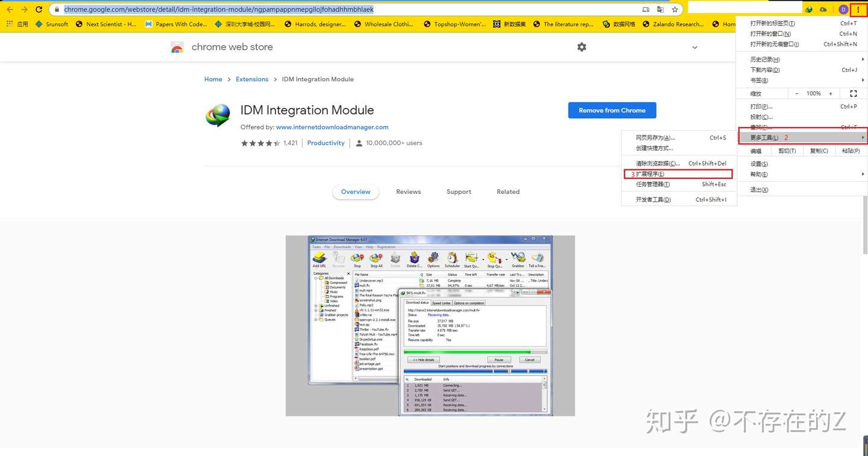868x456 pixels.
Task: Open the 应用 apps shortcut in bookmarks bar
Action: (x=17, y=24)
